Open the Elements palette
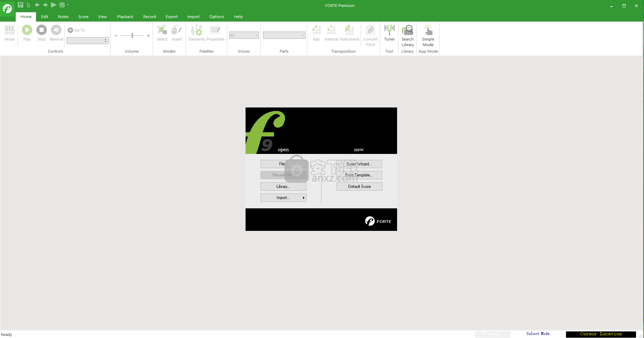Image resolution: width=644 pixels, height=338 pixels. tap(197, 33)
